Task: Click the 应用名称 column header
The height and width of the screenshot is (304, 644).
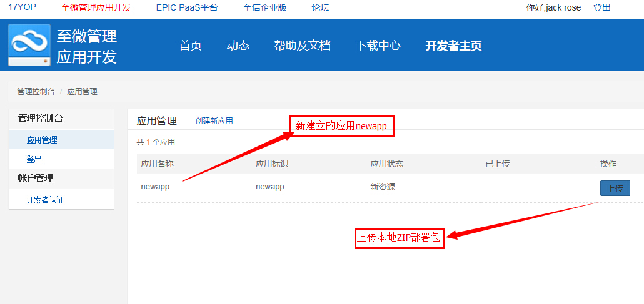Action: [158, 164]
